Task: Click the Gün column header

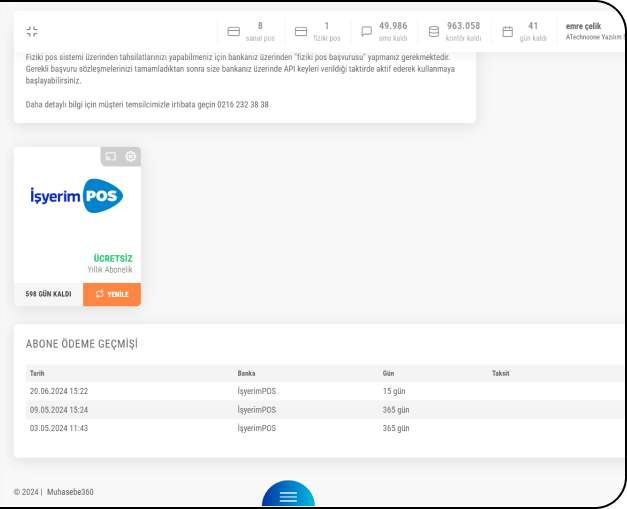Action: click(x=388, y=373)
